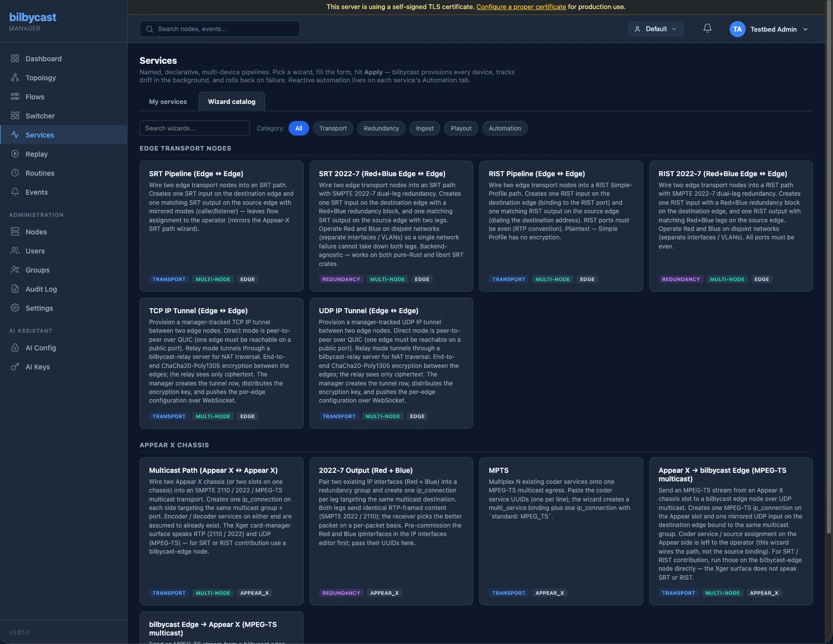Viewport: 833px width, 644px height.
Task: Filter wizards by All category
Action: click(x=299, y=128)
